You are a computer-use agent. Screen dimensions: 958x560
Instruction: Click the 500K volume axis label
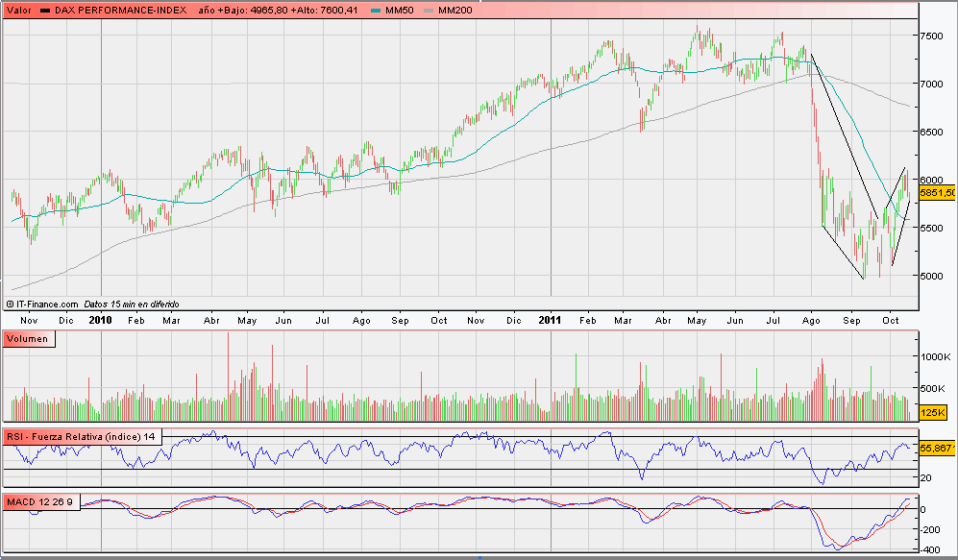coord(935,388)
